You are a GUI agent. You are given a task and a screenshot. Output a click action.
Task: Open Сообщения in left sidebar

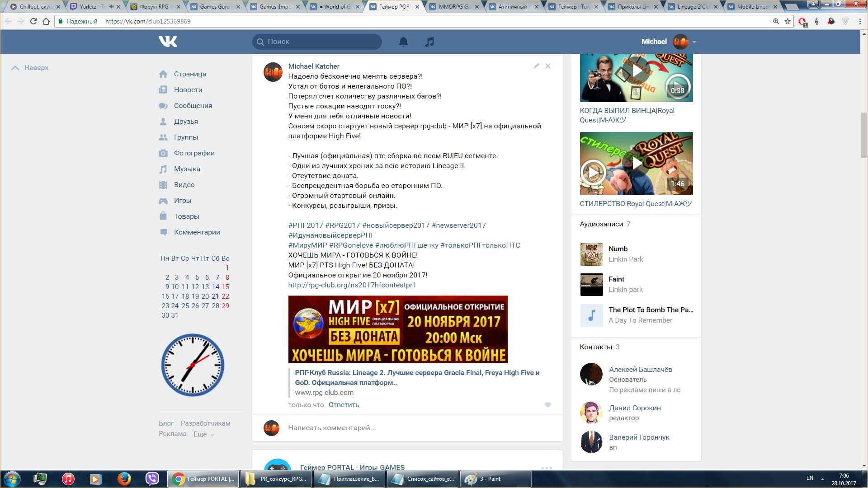pyautogui.click(x=193, y=106)
